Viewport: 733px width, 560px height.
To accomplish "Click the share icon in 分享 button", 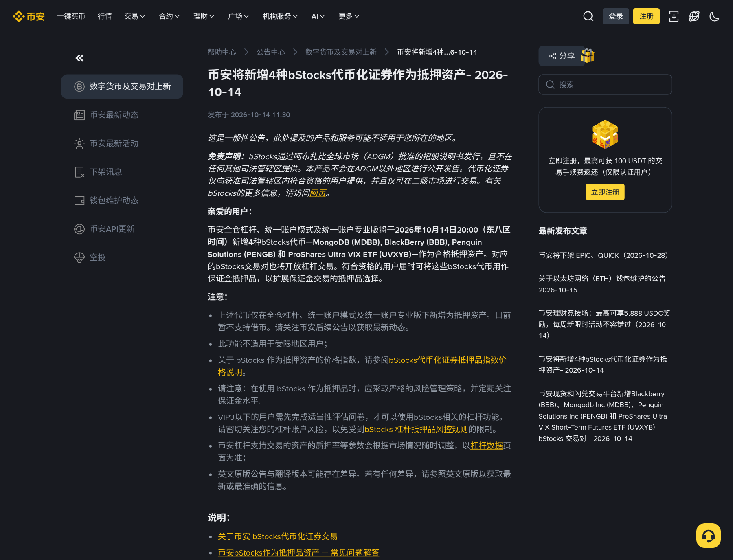I will [x=553, y=56].
